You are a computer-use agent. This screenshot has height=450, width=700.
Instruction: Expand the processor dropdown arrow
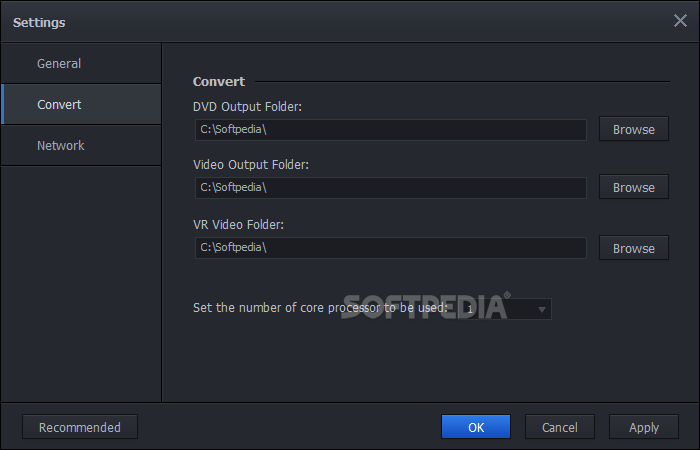[542, 309]
